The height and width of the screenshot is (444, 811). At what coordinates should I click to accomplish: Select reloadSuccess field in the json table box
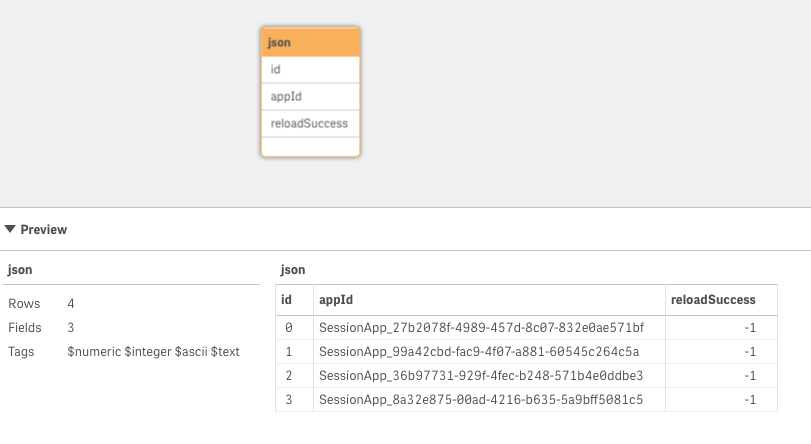tap(310, 123)
